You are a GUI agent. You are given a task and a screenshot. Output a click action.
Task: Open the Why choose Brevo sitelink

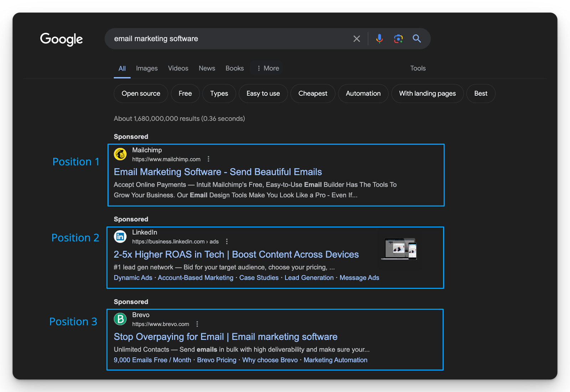pyautogui.click(x=270, y=360)
